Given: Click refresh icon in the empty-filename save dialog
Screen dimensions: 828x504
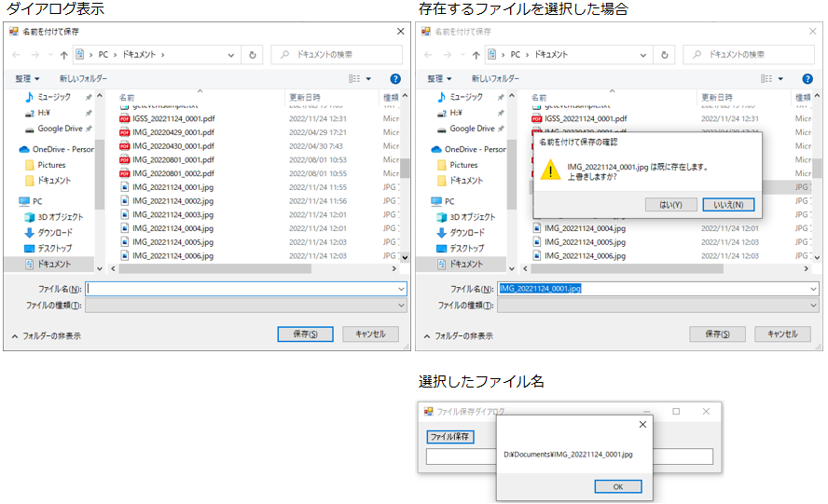Looking at the screenshot, I should (x=253, y=55).
